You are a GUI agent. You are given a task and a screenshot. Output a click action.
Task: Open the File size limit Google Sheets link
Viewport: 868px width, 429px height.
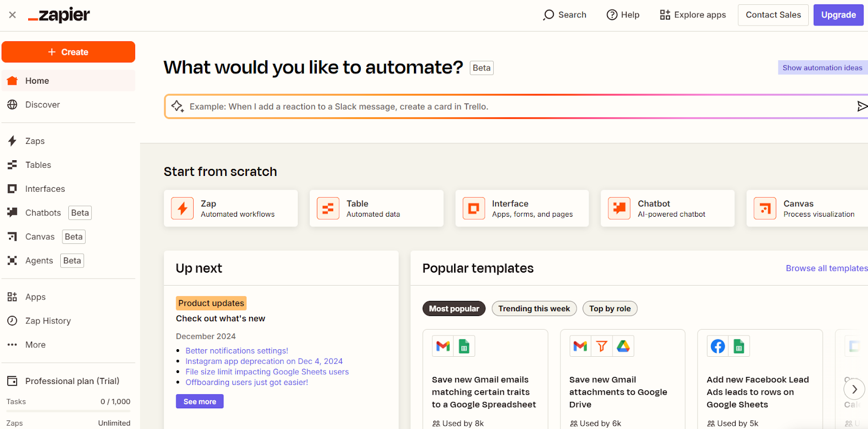pos(267,372)
